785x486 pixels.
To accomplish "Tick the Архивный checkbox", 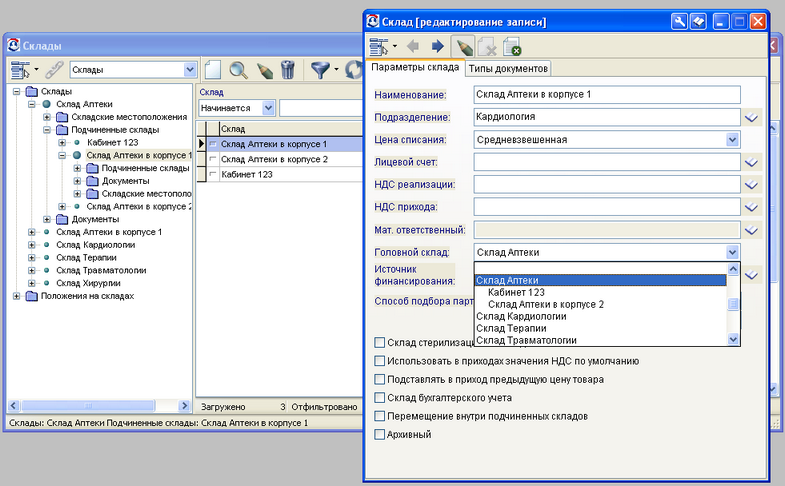I will (379, 434).
